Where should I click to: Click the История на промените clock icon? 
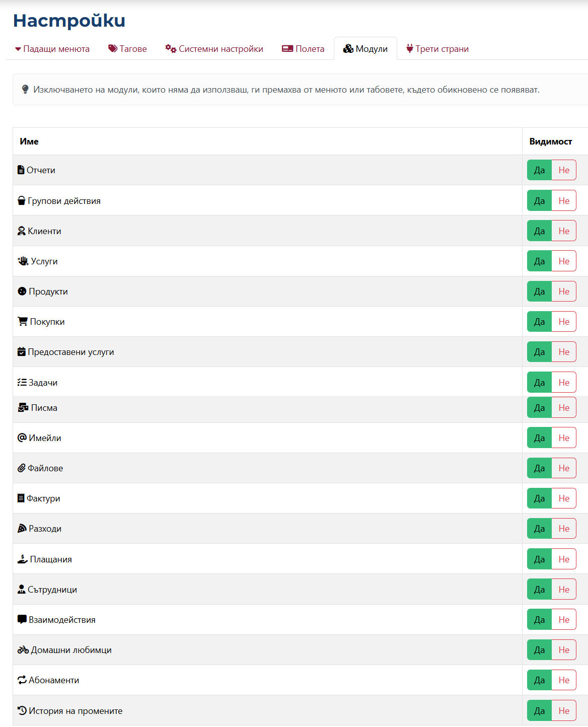pos(22,710)
